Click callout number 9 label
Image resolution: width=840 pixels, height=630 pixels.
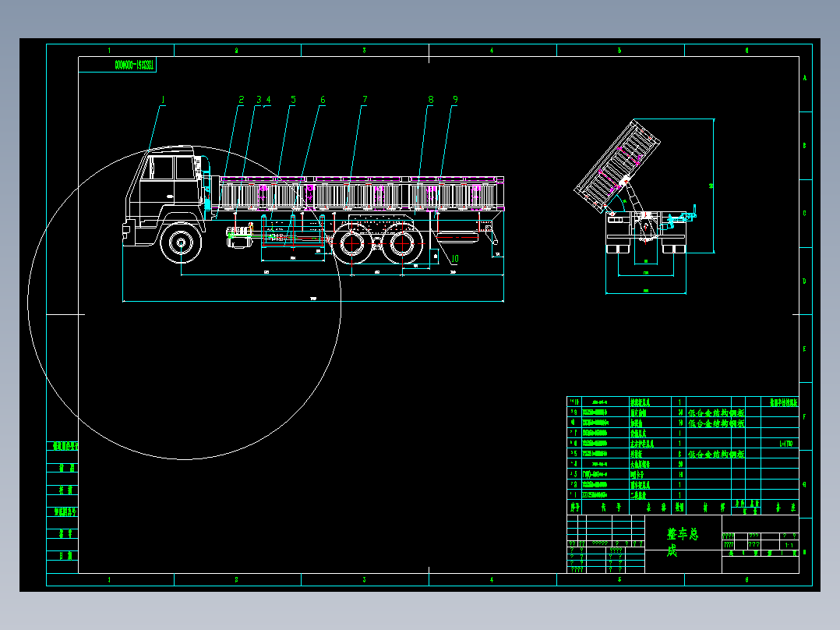(455, 100)
